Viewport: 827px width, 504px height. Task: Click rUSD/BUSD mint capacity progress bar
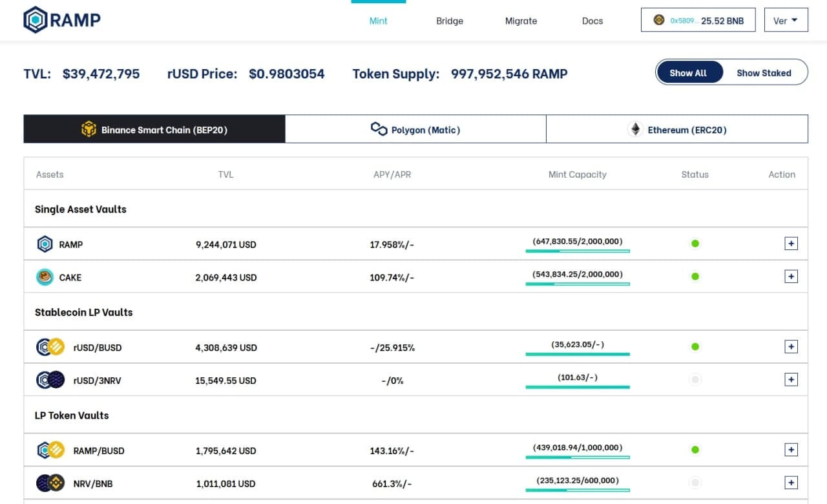pos(578,354)
